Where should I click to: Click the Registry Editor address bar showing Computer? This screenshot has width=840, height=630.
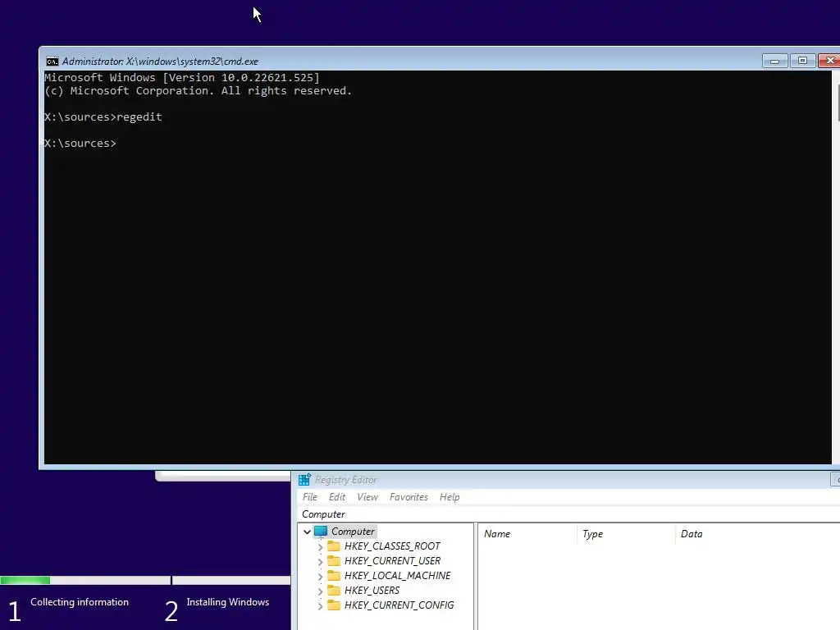click(x=568, y=514)
